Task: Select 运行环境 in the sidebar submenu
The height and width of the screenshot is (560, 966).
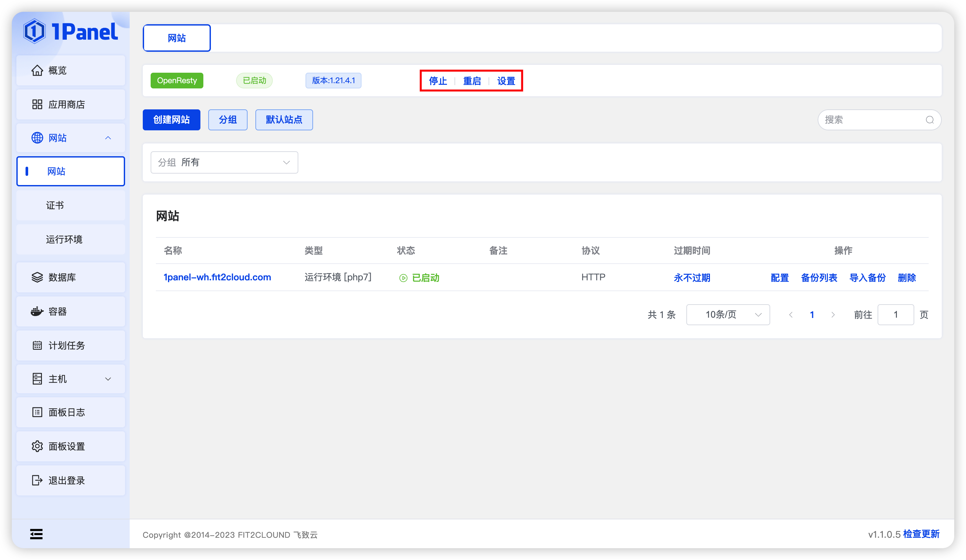Action: pos(64,240)
